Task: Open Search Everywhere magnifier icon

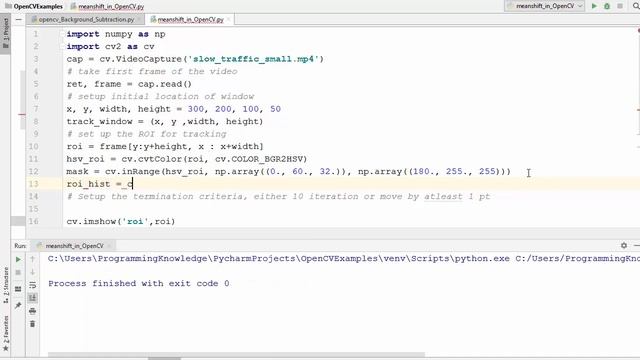Action: [x=636, y=6]
